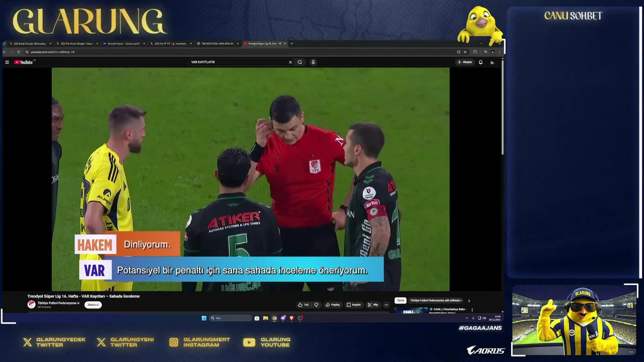Open the YouTube account avatar menu
Screen dimensions: 644x362
493,62
